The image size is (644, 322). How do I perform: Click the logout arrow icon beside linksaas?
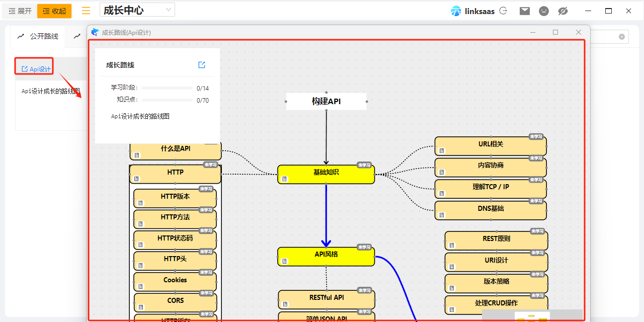(503, 11)
